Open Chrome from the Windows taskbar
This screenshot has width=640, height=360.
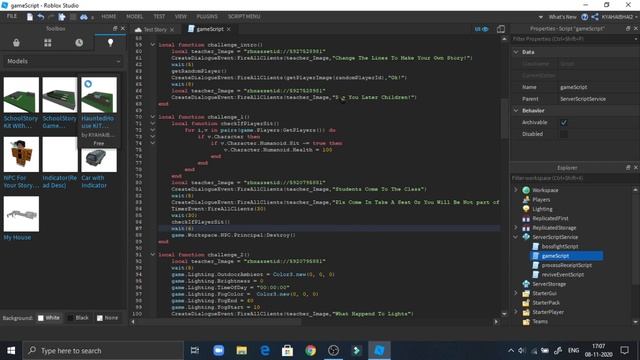310,350
